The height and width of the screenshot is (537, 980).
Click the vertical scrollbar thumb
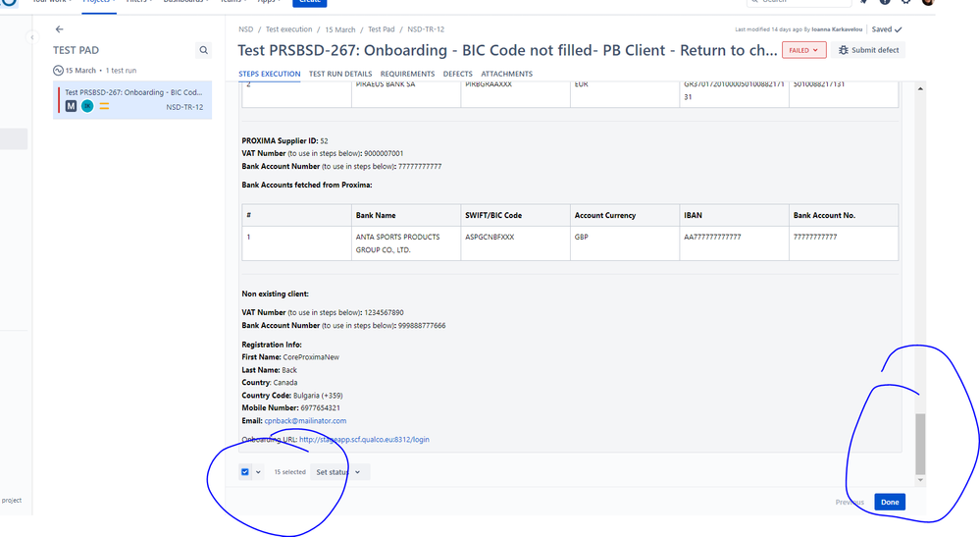pyautogui.click(x=920, y=444)
